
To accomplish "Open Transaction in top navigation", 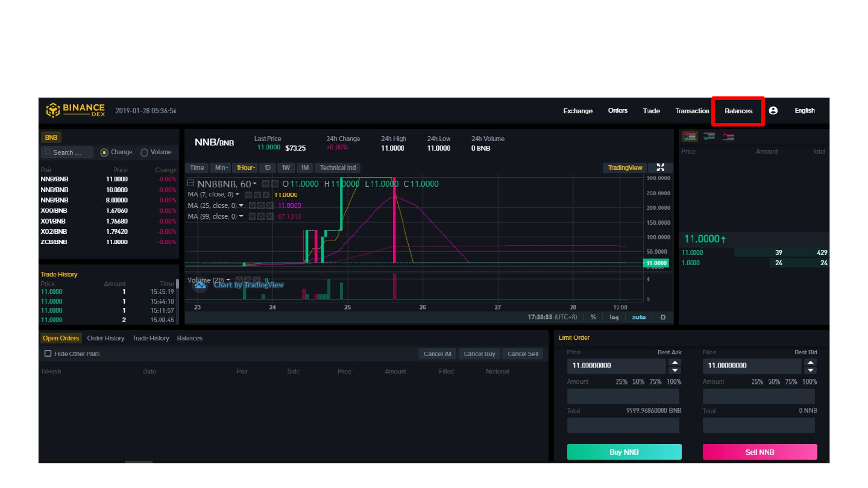I will coord(692,111).
